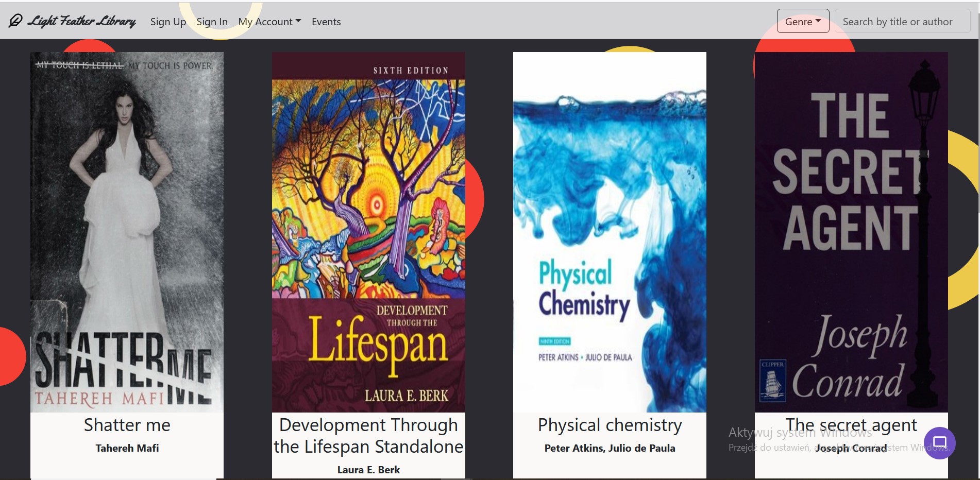Expand the My Account dropdown
Image resolution: width=980 pixels, height=480 pixels.
coord(269,22)
